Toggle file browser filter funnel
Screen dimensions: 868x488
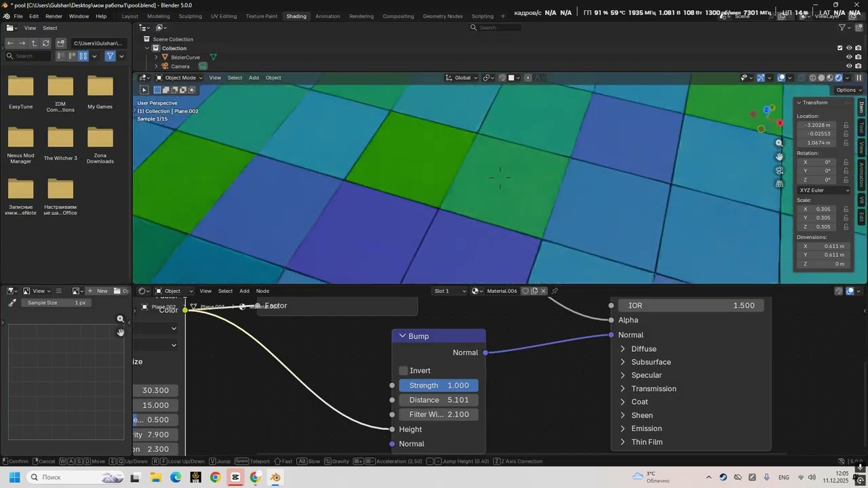tap(110, 56)
